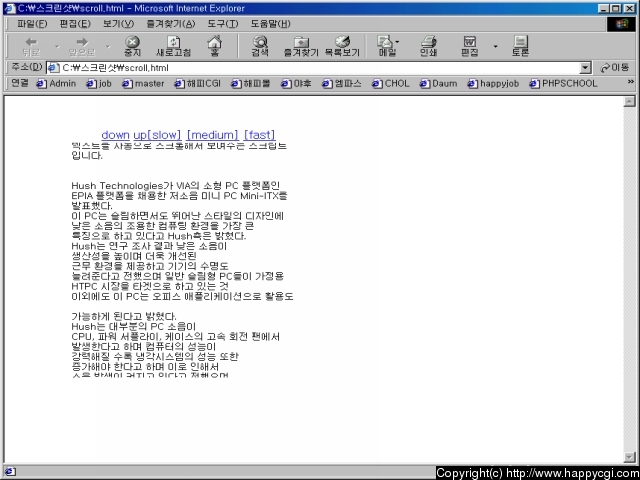Click the Windows logo throbber icon

pos(621,24)
